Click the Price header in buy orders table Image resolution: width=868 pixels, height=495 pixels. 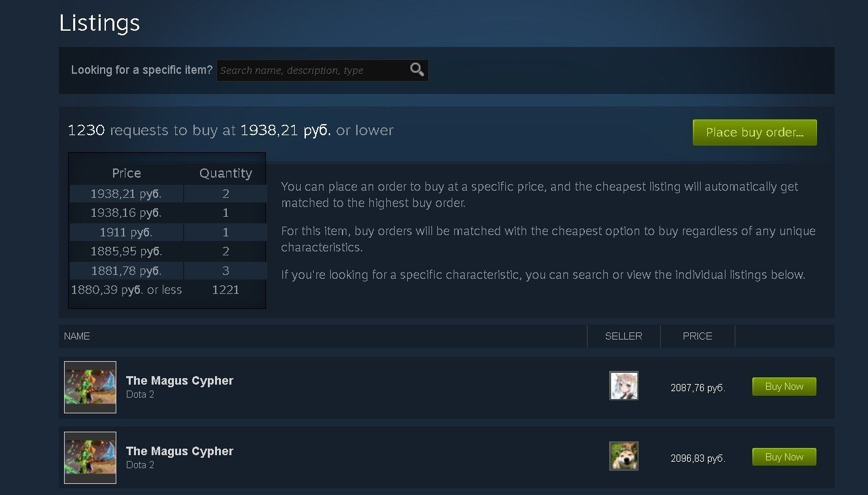pos(126,173)
